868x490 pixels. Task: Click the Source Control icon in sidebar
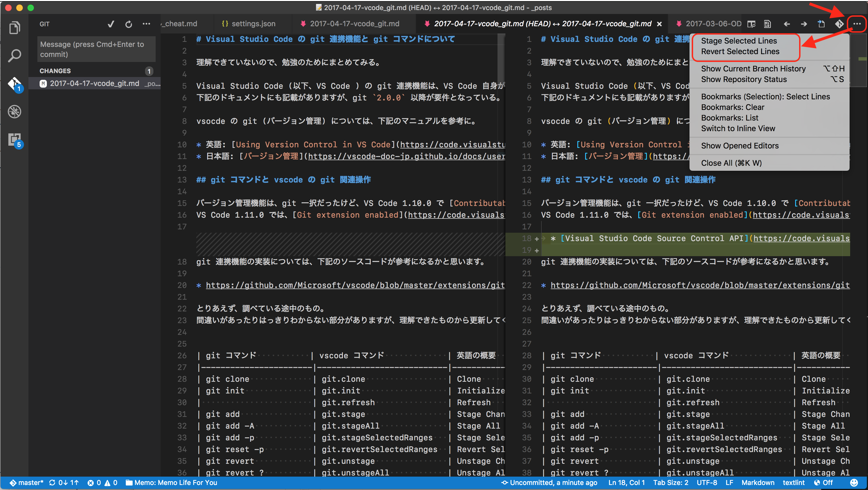(16, 83)
